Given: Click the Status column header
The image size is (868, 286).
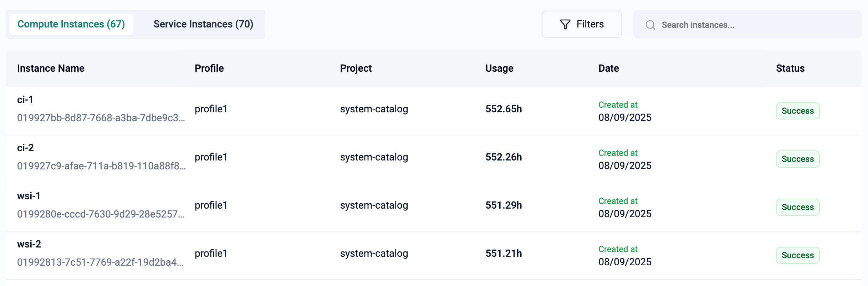Looking at the screenshot, I should point(790,68).
